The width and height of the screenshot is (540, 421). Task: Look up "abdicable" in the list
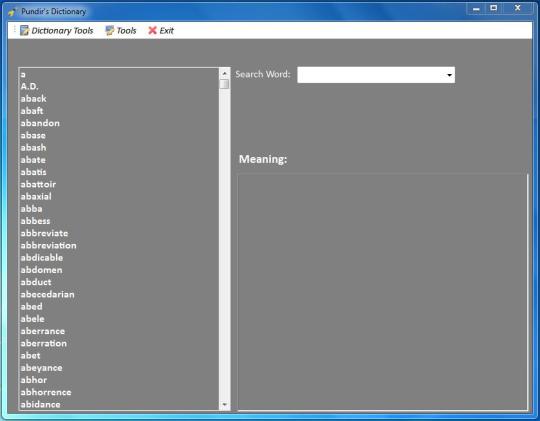point(42,258)
